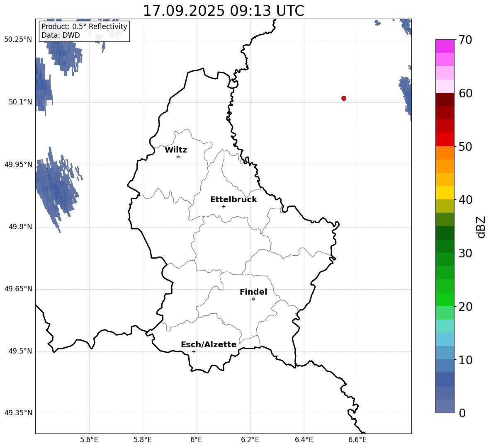This screenshot has height=448, width=491.
Task: Click the Findel station cross marker
Action: (253, 299)
